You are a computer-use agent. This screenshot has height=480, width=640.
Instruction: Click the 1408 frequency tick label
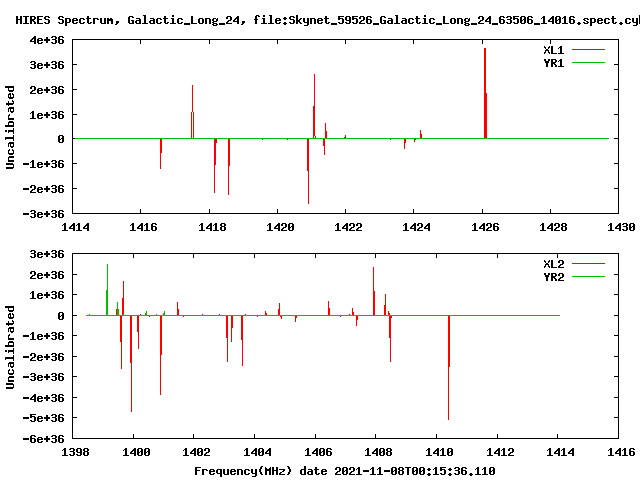tap(378, 452)
